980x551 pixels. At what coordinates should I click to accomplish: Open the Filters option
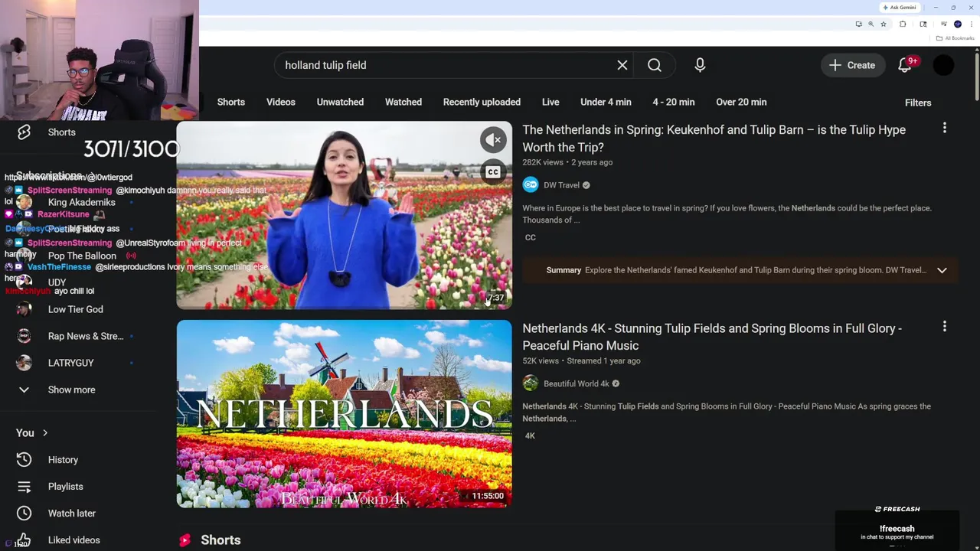918,103
